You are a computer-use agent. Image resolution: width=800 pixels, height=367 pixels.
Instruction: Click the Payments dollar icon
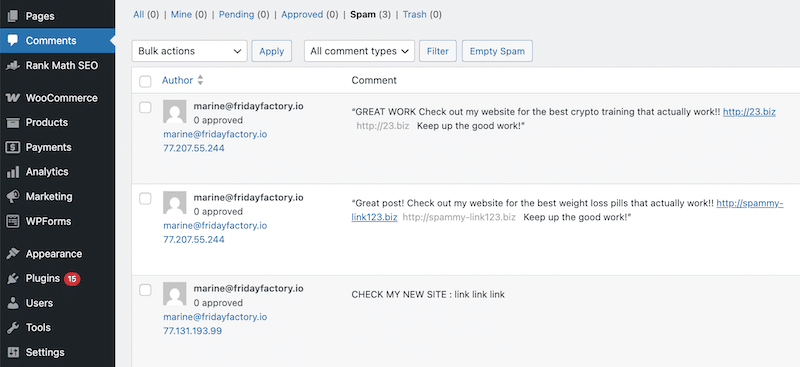(13, 147)
